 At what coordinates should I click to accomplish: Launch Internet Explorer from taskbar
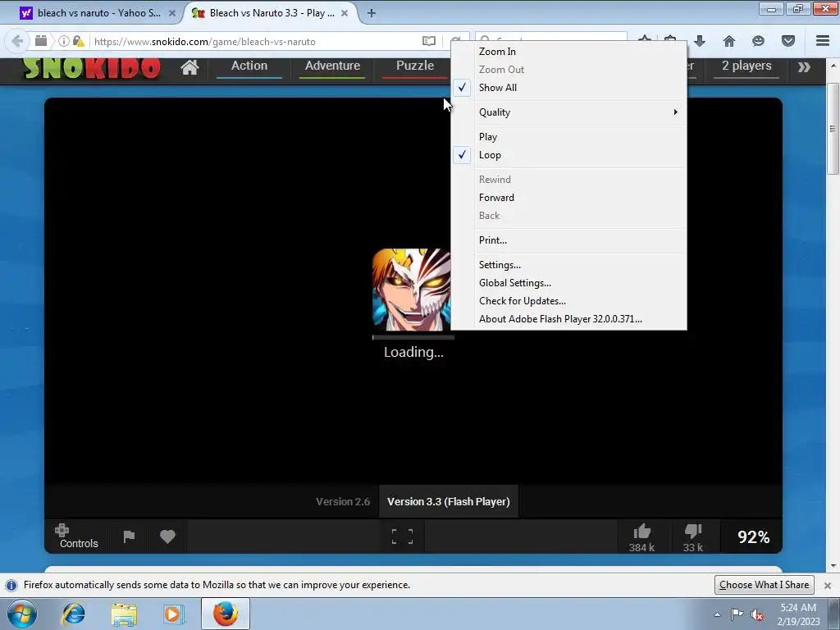[x=73, y=614]
